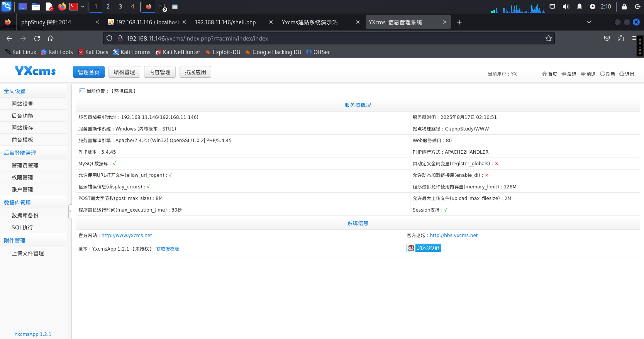The image size is (644, 339).
Task: Click the power manager tray icon
Action: 593,7
